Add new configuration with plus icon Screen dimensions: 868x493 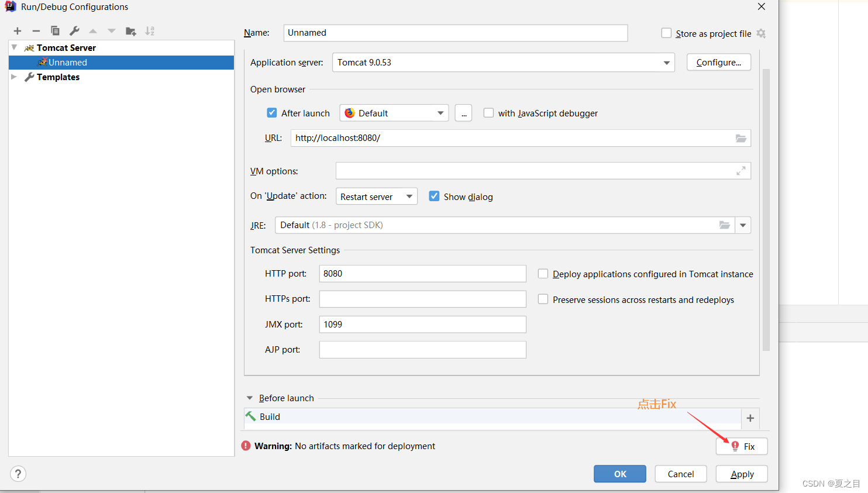18,31
